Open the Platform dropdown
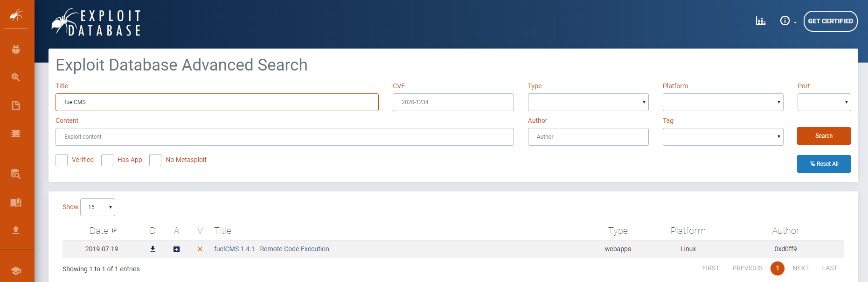 click(722, 102)
